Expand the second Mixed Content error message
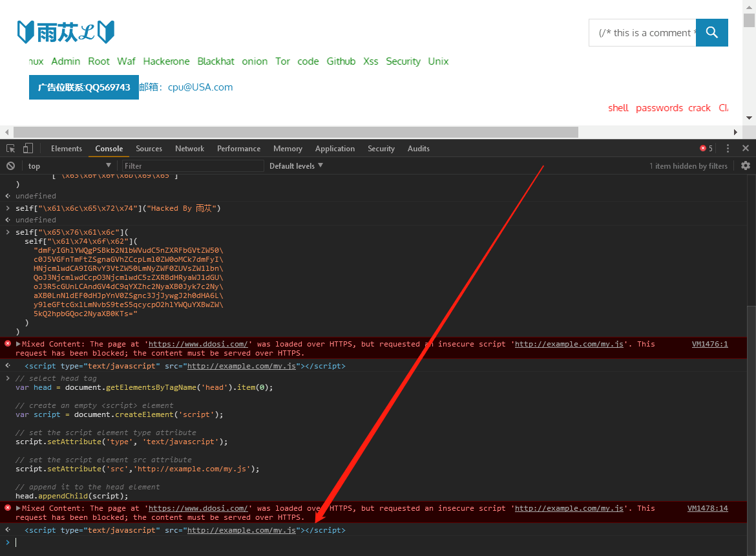756x556 pixels. point(18,508)
